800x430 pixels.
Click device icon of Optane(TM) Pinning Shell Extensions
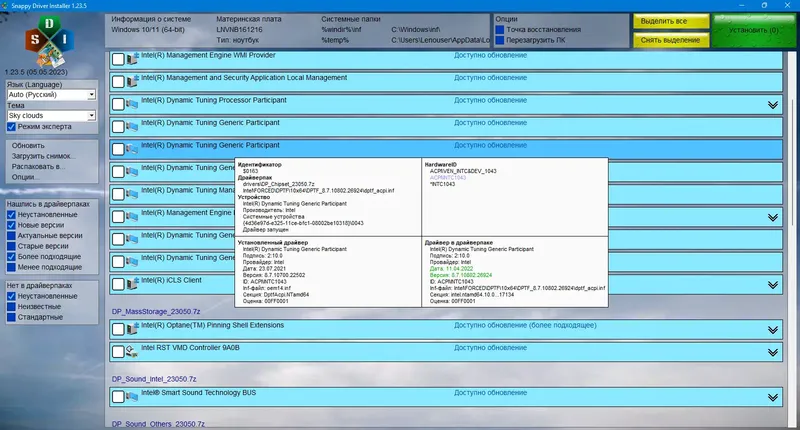(x=133, y=328)
